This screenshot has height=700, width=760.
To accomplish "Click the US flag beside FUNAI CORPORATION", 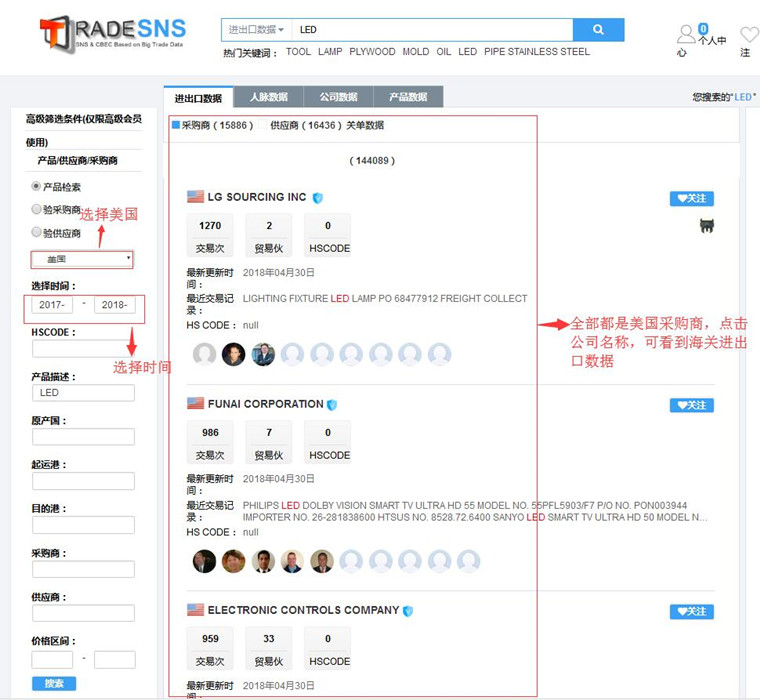I will (x=195, y=403).
